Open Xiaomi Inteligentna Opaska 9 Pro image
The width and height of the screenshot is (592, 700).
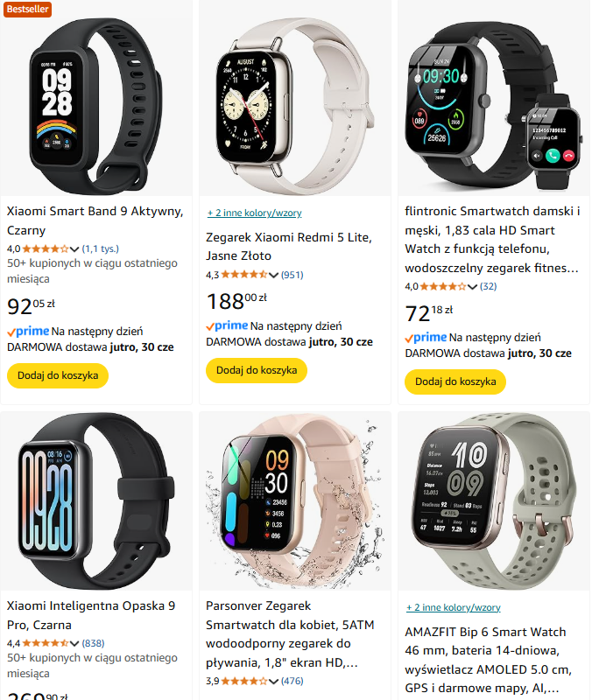[96, 500]
